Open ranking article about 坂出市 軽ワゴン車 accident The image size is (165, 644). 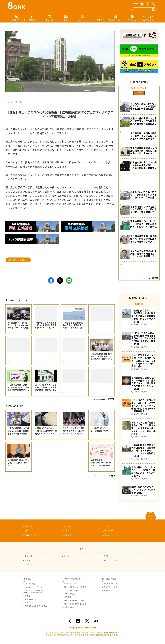tap(139, 209)
